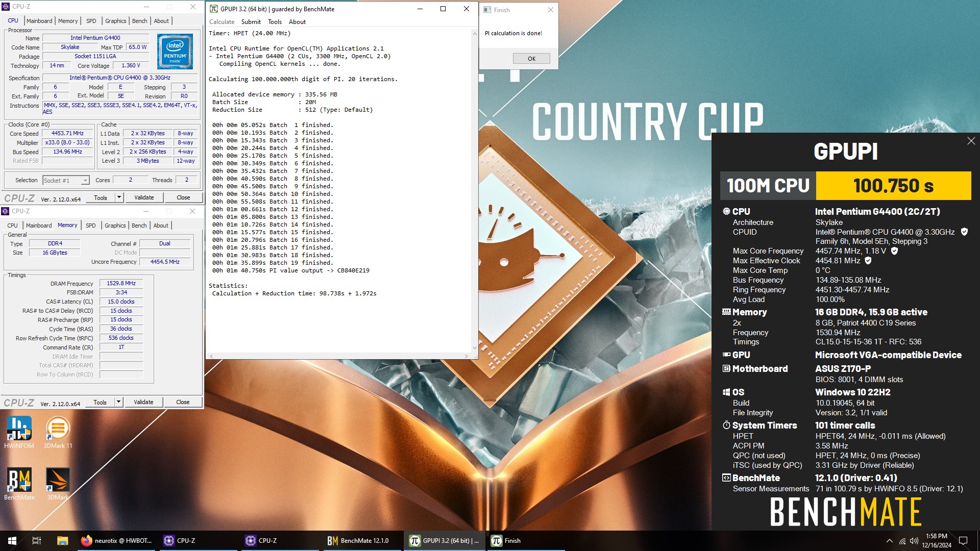Switch to Bench tab in top CPU-Z
980x551 pixels.
point(139,21)
